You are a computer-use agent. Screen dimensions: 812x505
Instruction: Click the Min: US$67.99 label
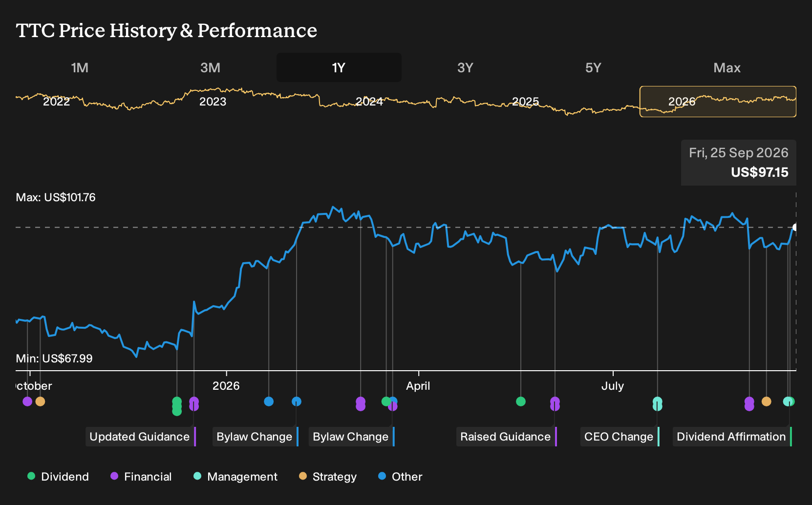pyautogui.click(x=54, y=358)
